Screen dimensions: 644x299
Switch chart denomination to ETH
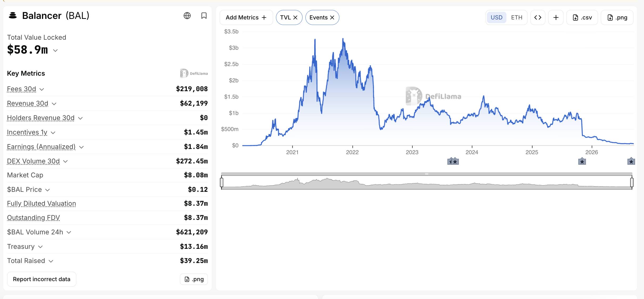click(x=517, y=18)
